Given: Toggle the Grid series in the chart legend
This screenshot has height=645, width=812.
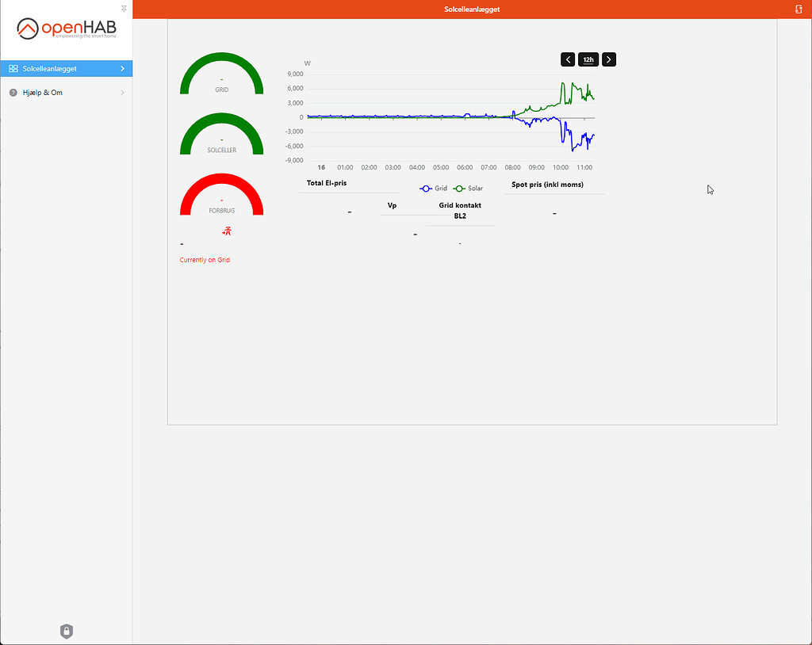Looking at the screenshot, I should click(433, 188).
